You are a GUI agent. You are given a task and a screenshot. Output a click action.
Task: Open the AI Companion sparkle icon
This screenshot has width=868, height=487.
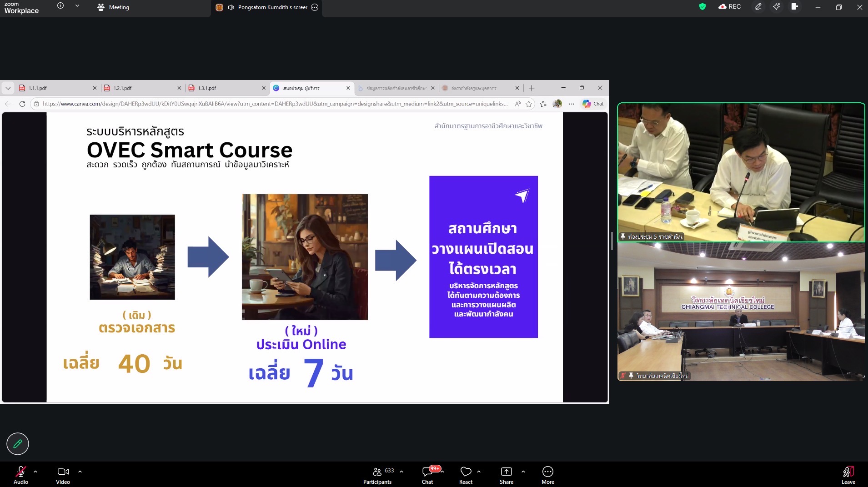776,7
